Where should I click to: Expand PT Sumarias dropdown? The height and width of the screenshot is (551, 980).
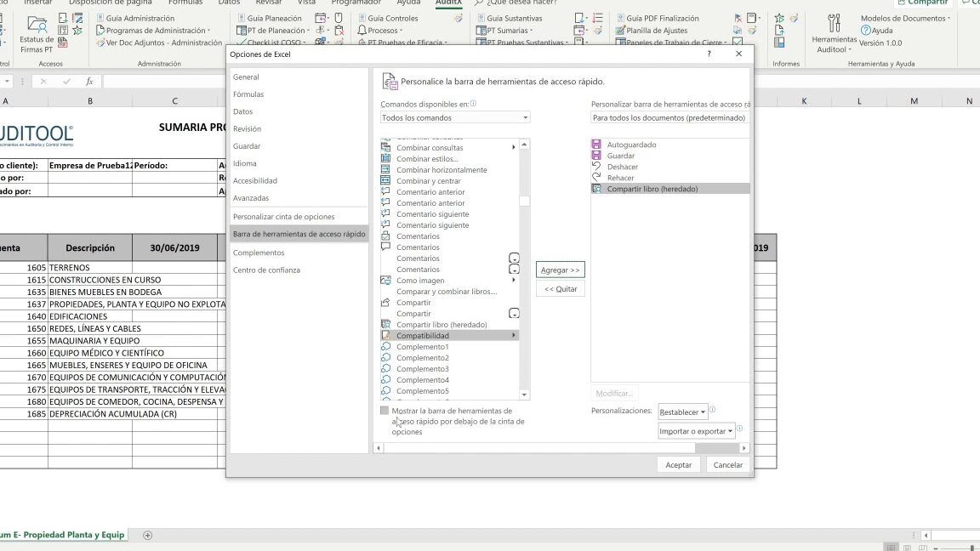coord(504,30)
